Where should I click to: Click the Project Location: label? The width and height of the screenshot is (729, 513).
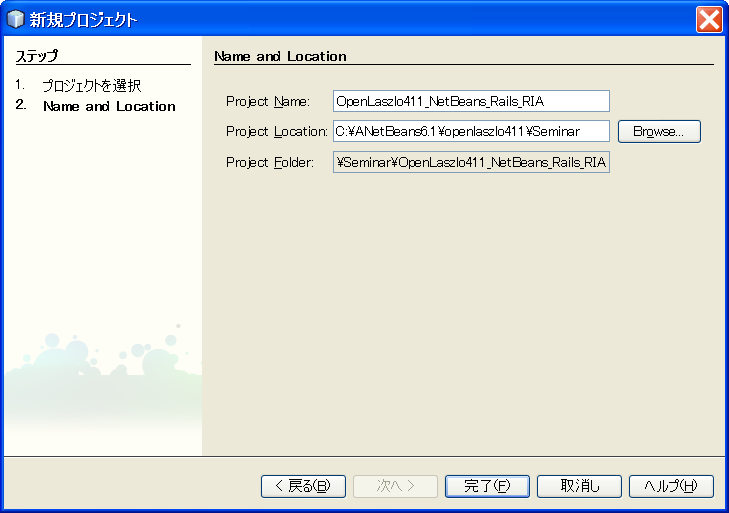pyautogui.click(x=277, y=132)
